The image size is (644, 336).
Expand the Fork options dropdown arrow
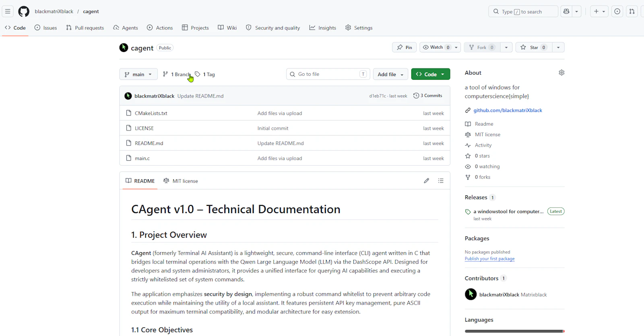pos(506,47)
